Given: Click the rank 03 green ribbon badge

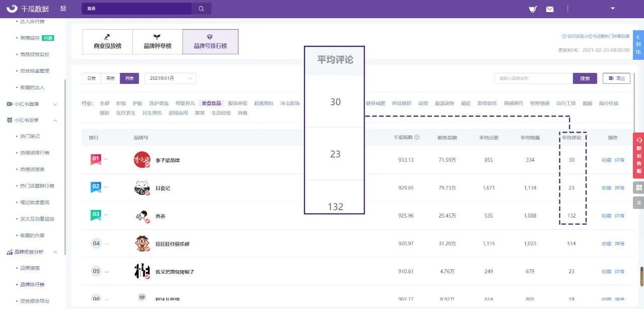Looking at the screenshot, I should tap(96, 215).
